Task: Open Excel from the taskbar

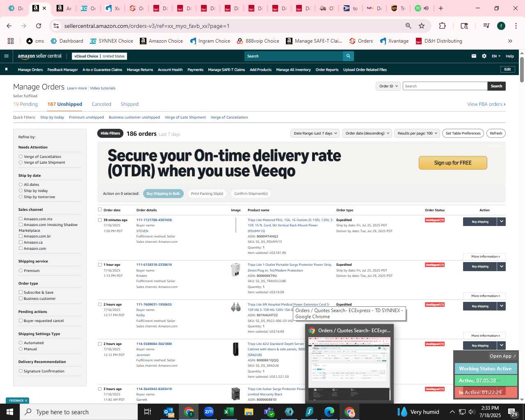Action: click(x=229, y=412)
